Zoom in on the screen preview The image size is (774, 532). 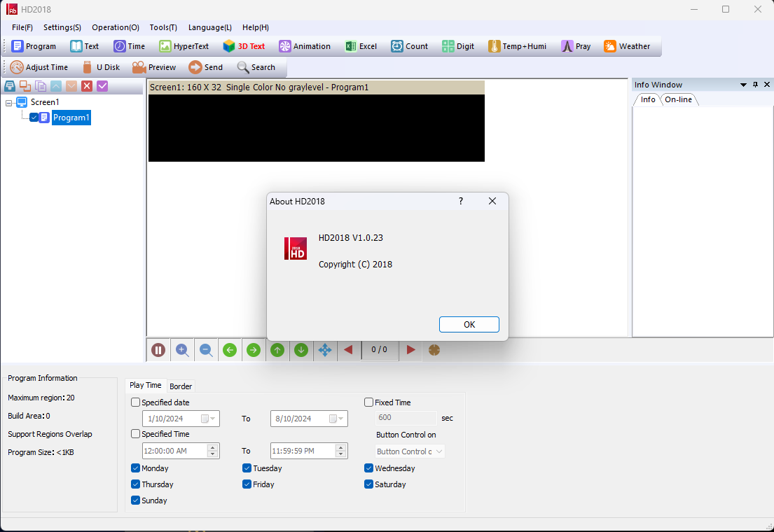182,350
